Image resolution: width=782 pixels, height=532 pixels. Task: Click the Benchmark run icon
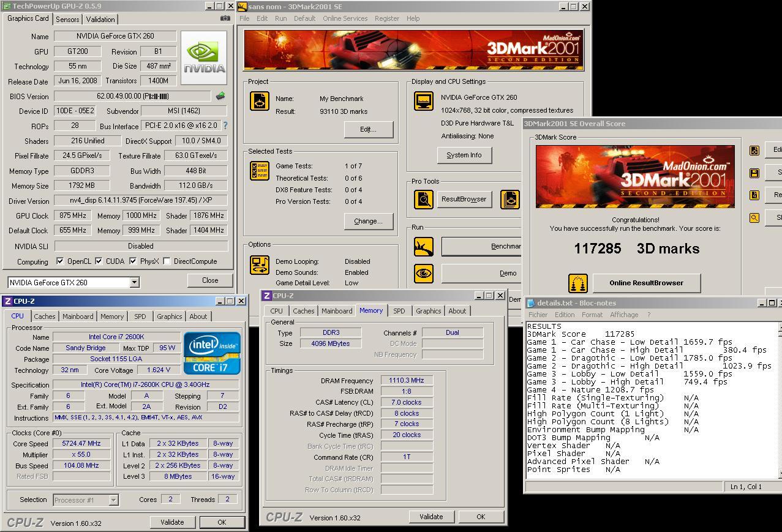(424, 247)
